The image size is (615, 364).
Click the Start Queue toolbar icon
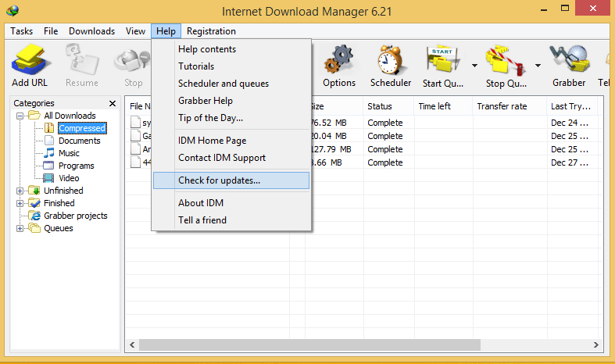(443, 60)
